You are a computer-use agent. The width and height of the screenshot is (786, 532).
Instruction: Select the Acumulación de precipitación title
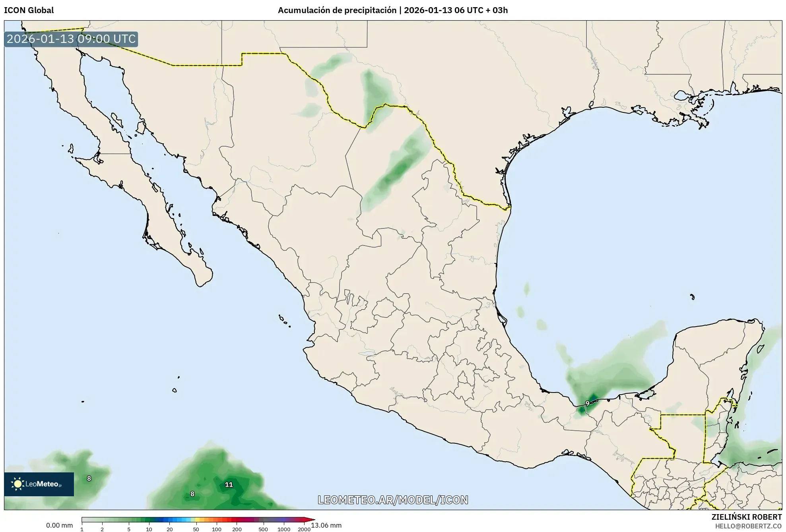coord(338,10)
